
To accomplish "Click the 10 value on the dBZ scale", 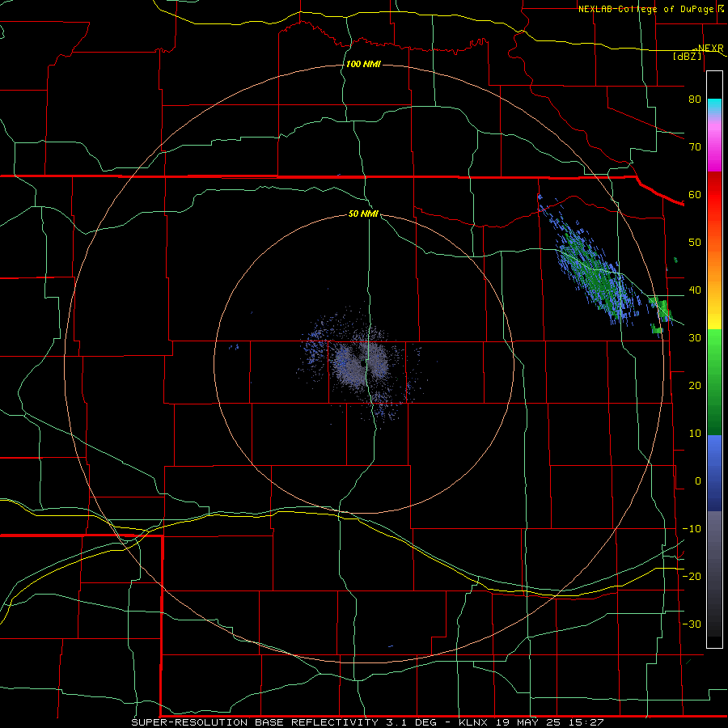I will click(x=695, y=434).
